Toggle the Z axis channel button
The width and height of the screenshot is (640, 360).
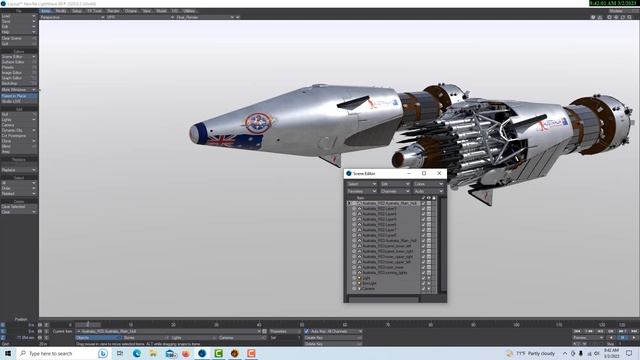3,338
